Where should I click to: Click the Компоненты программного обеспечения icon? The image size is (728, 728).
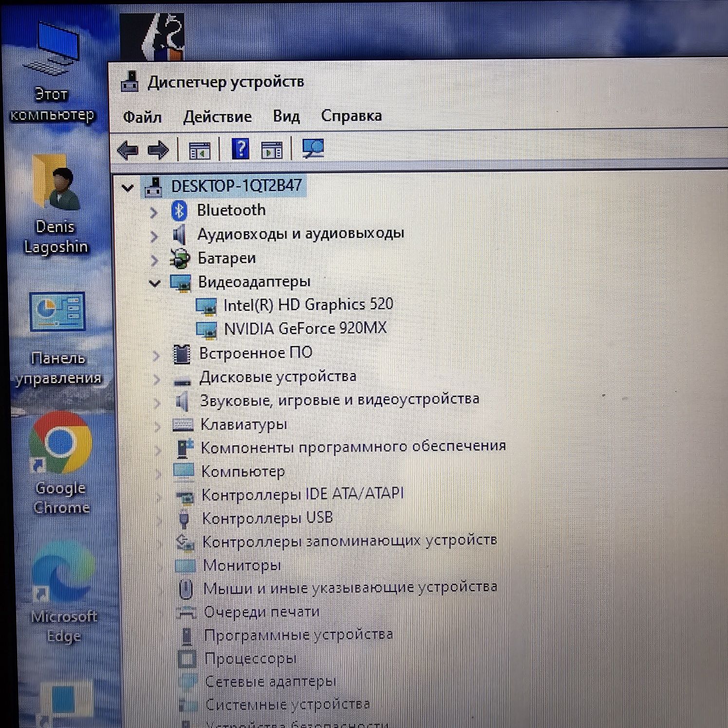pyautogui.click(x=184, y=448)
